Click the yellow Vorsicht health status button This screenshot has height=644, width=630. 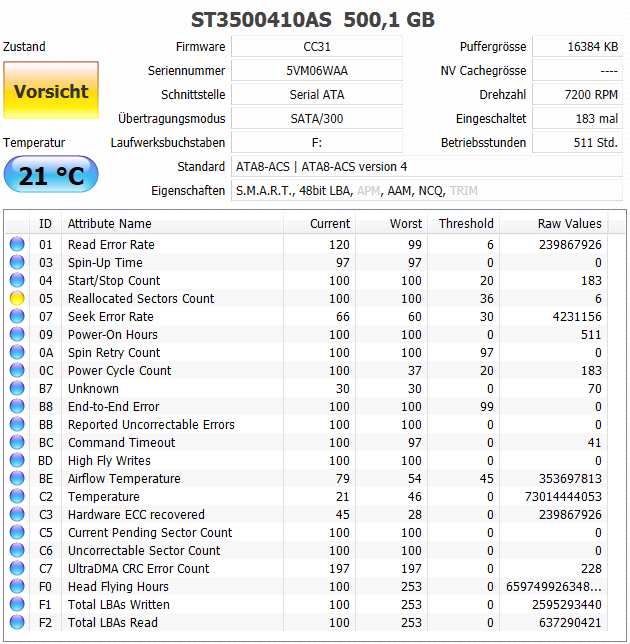51,90
